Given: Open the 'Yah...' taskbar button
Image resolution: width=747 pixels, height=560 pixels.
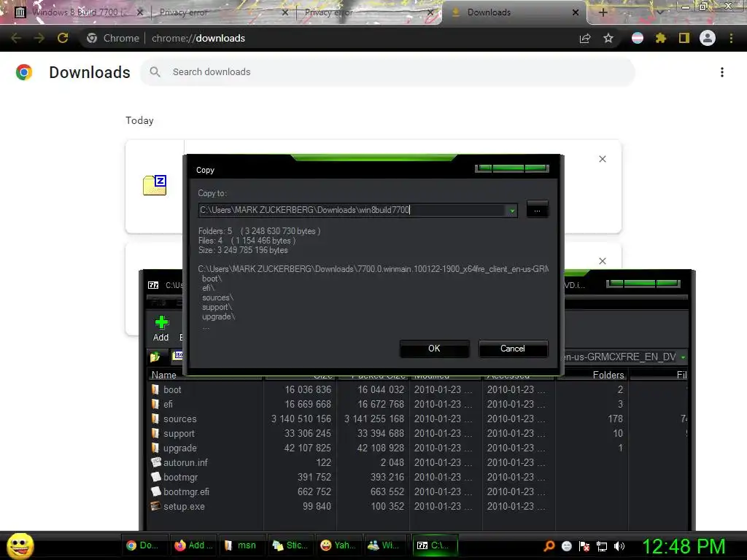Looking at the screenshot, I should pyautogui.click(x=338, y=545).
